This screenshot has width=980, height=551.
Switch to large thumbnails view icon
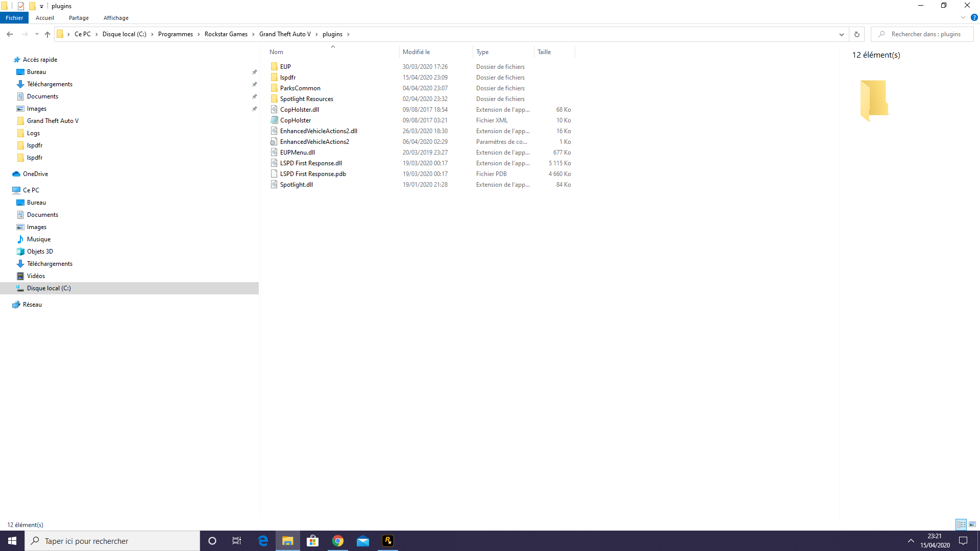(972, 524)
